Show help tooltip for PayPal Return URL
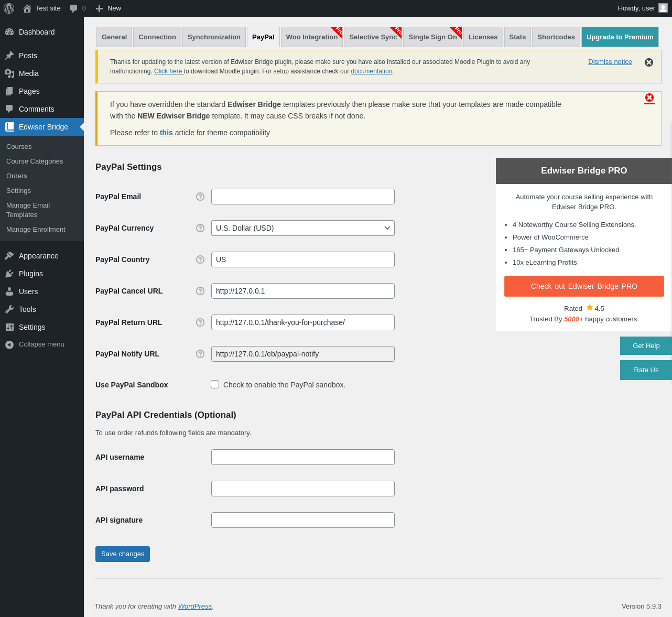The height and width of the screenshot is (617, 672). point(200,322)
